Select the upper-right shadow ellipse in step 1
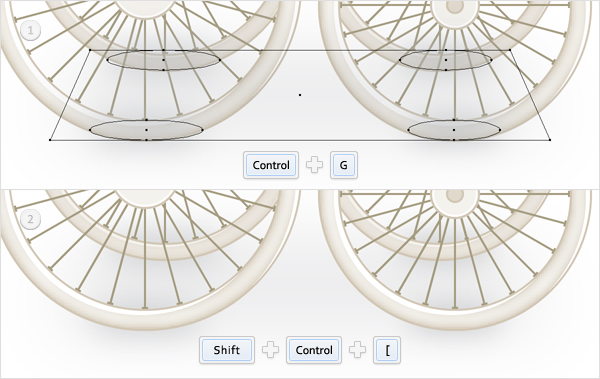The width and height of the screenshot is (600, 379). pyautogui.click(x=446, y=60)
